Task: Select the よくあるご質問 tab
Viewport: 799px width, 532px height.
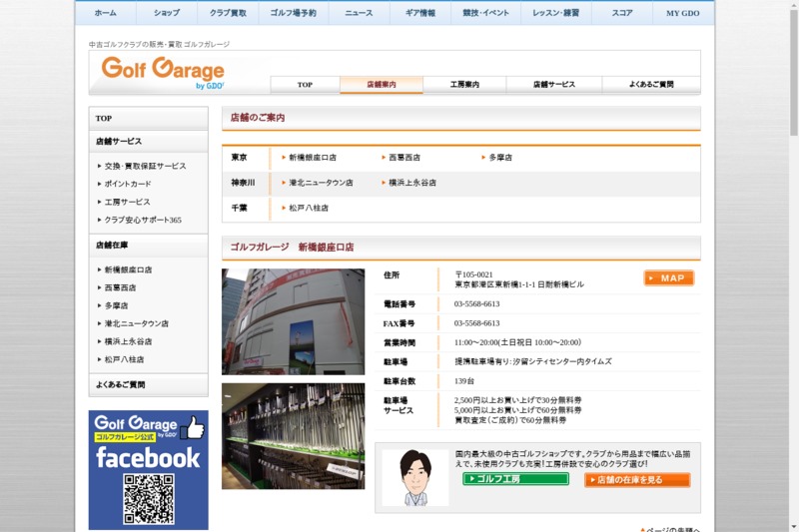Action: 651,85
